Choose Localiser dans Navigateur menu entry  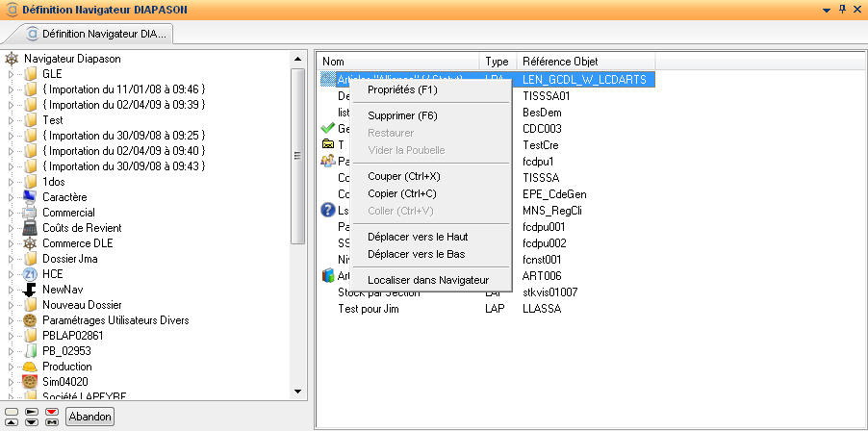point(428,280)
